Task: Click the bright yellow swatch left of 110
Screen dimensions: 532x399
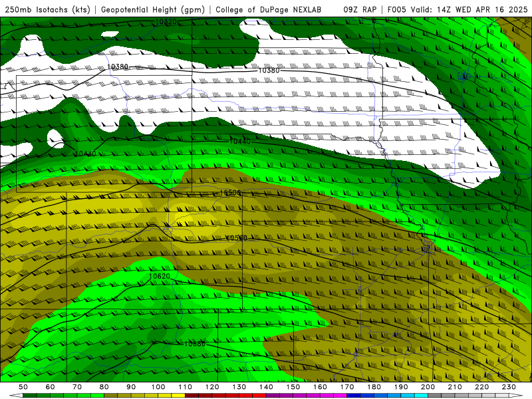Action: tap(178, 396)
